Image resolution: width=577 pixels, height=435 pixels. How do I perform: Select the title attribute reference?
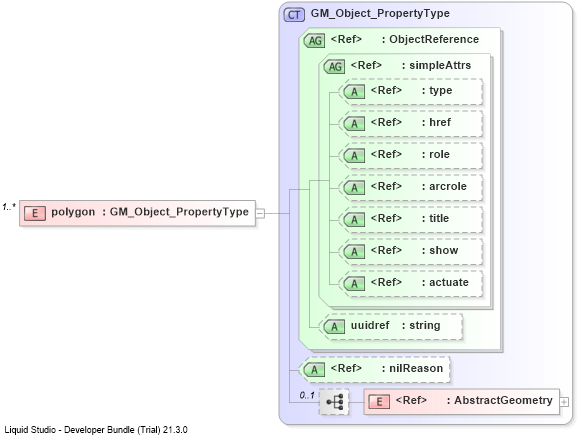click(x=413, y=219)
